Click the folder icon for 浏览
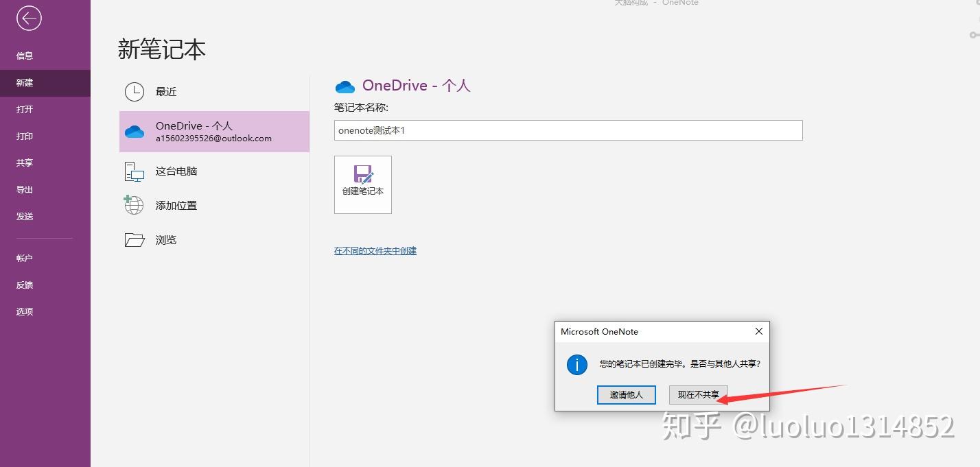 135,240
